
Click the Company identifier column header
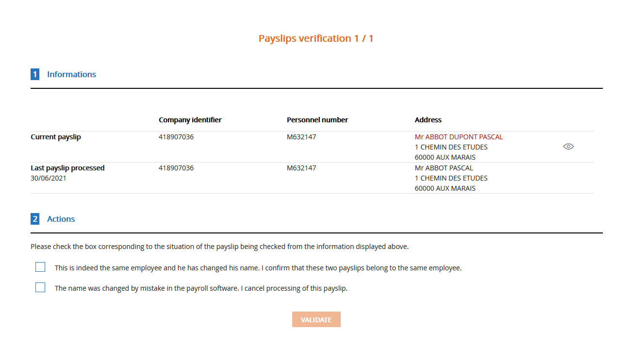coord(190,119)
